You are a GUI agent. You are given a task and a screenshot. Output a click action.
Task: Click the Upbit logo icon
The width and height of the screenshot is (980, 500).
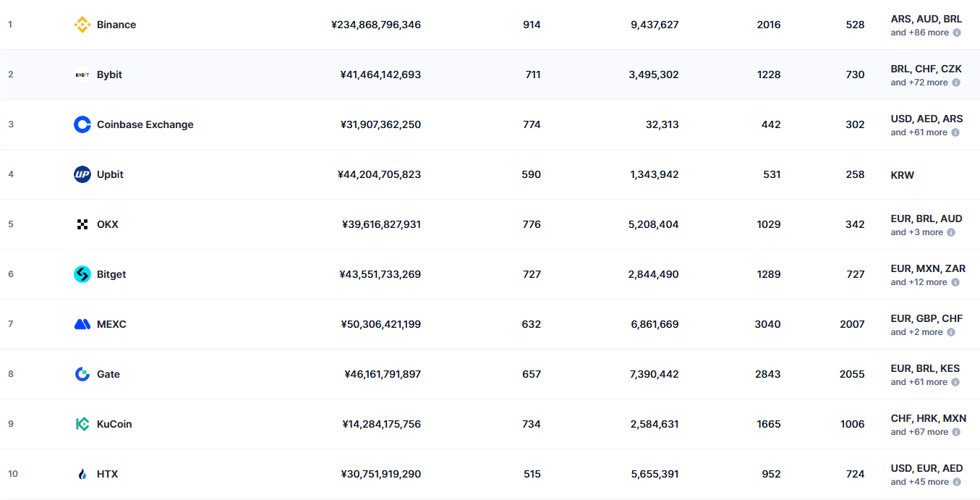(82, 174)
